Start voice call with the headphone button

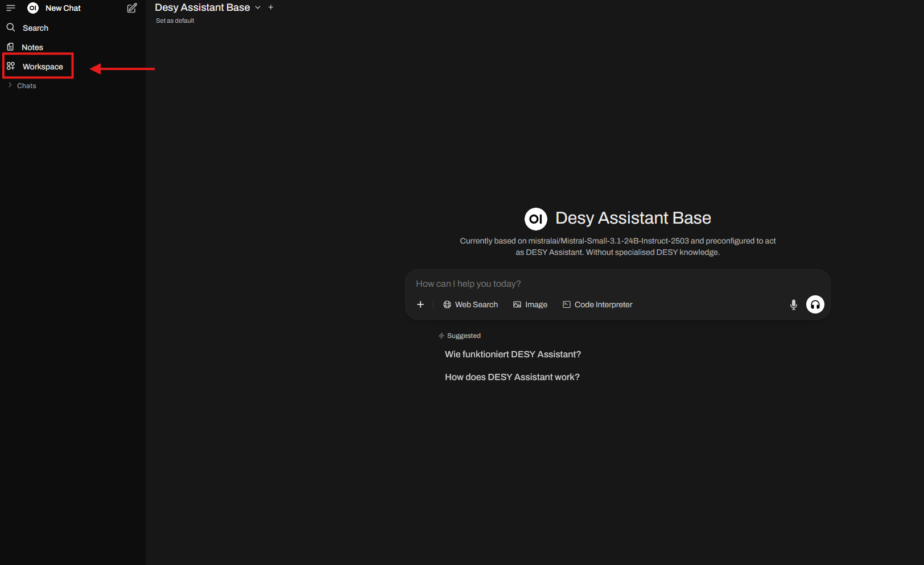click(815, 304)
